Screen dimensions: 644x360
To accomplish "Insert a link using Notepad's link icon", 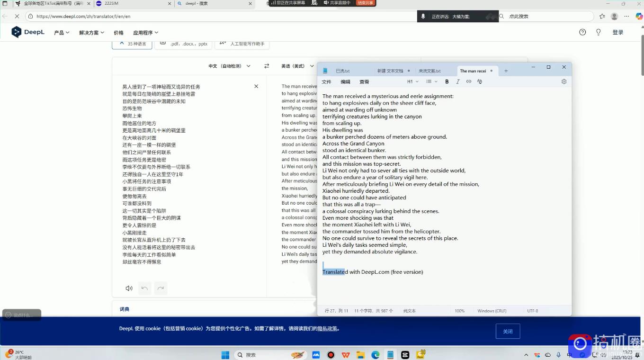I will [469, 81].
